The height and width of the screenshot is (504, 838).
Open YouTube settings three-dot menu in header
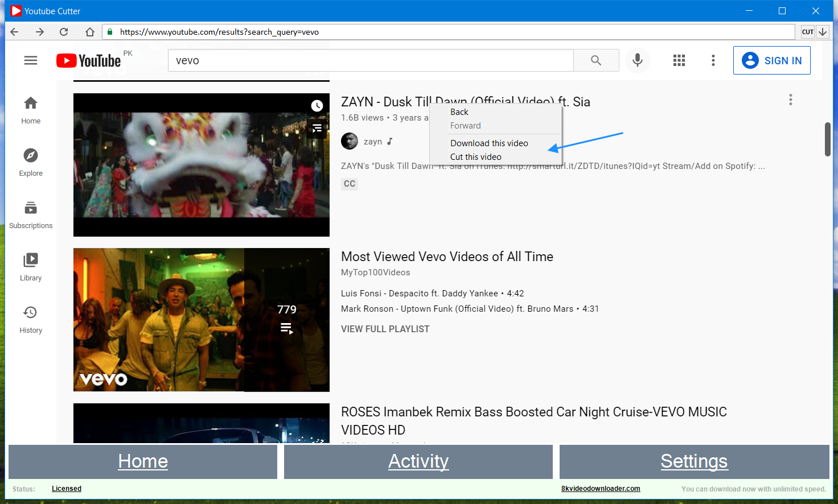(713, 60)
